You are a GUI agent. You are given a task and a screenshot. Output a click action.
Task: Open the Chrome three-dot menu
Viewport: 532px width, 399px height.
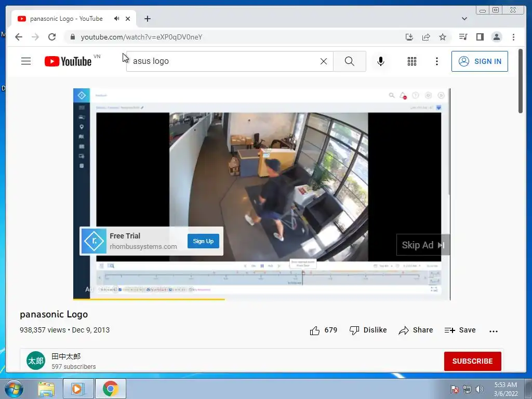[x=513, y=37]
